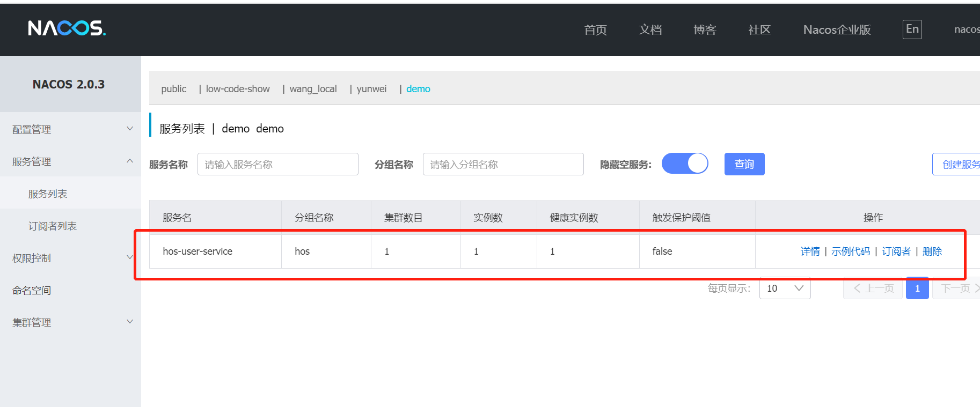Select the demo namespace tab

tap(418, 89)
